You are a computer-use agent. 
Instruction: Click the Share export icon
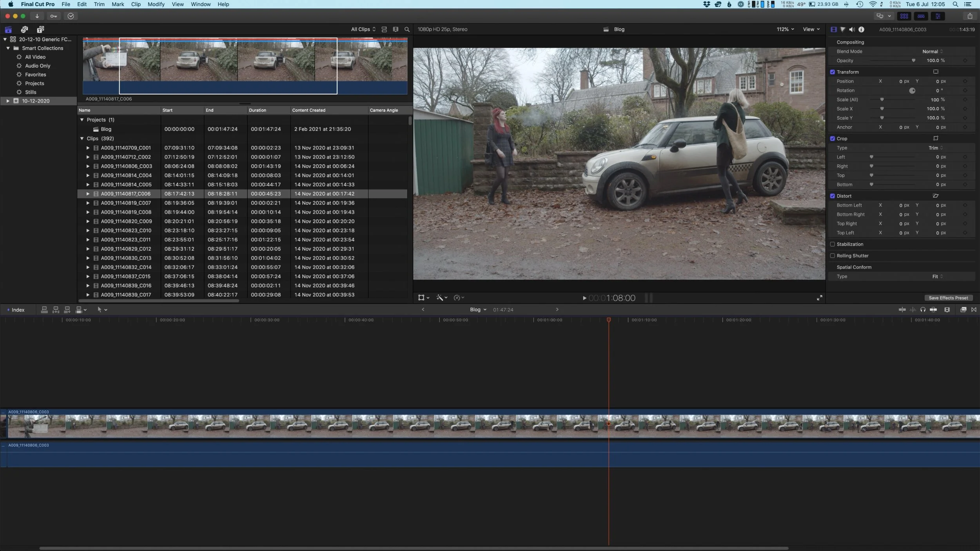point(970,16)
